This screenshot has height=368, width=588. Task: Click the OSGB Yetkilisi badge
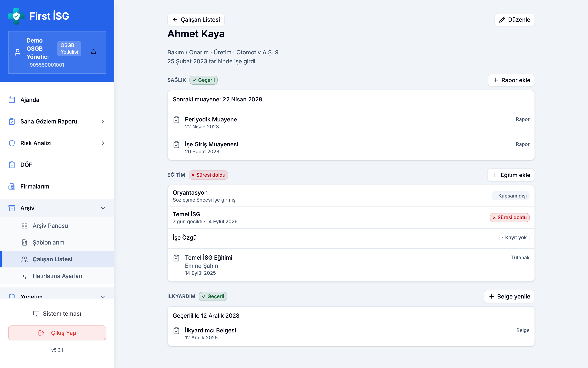(69, 48)
